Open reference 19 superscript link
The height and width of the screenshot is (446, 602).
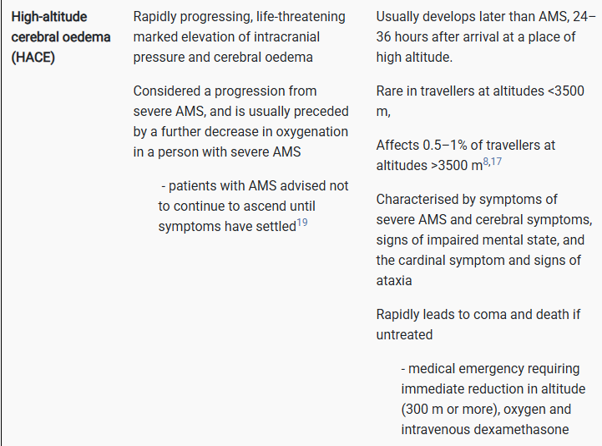click(x=302, y=222)
